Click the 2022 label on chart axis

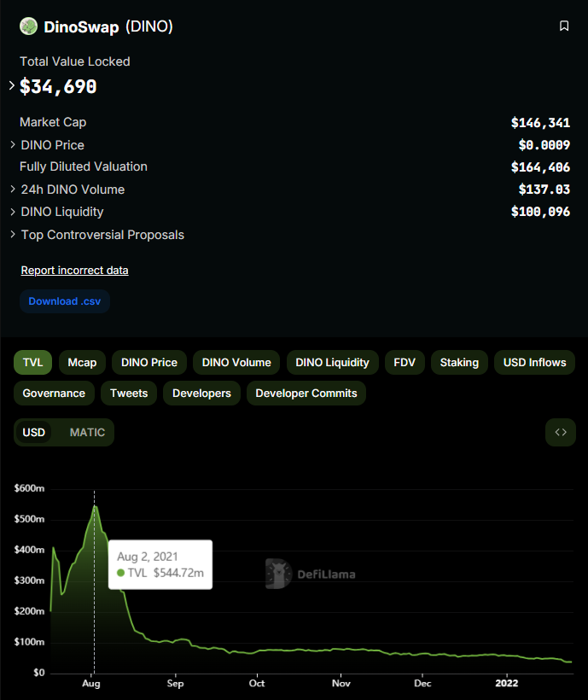point(507,684)
